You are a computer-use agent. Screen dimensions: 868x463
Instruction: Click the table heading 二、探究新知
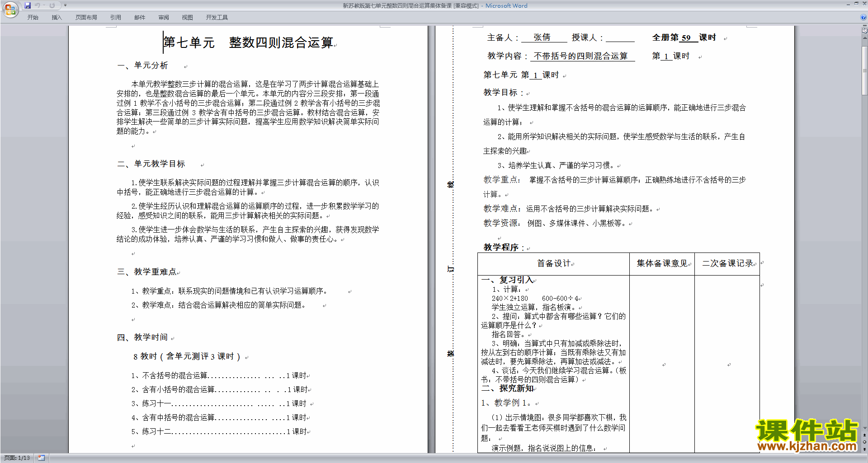click(507, 388)
